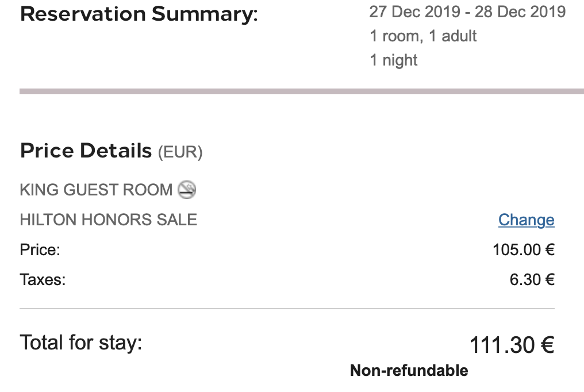
Task: Click the "Taxes:" label
Action: 43,280
